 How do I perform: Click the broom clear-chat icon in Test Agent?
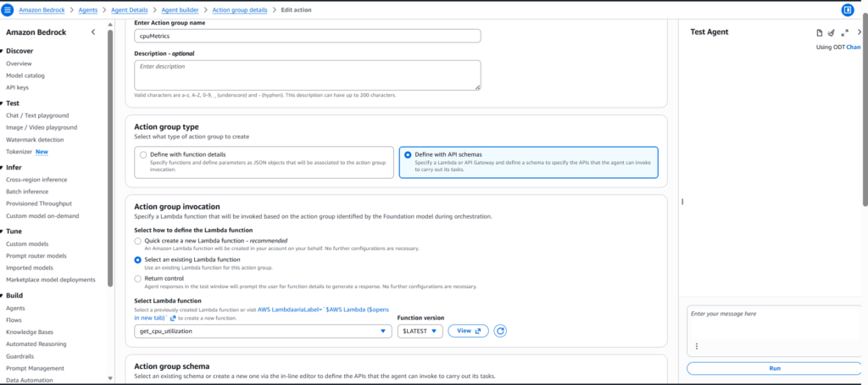(832, 32)
